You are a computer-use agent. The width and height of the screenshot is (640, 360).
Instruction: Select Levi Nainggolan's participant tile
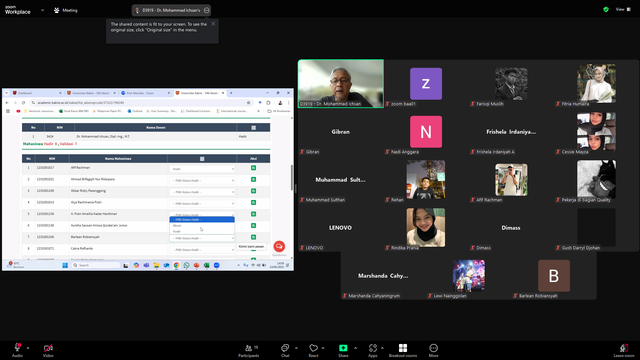coord(469,276)
